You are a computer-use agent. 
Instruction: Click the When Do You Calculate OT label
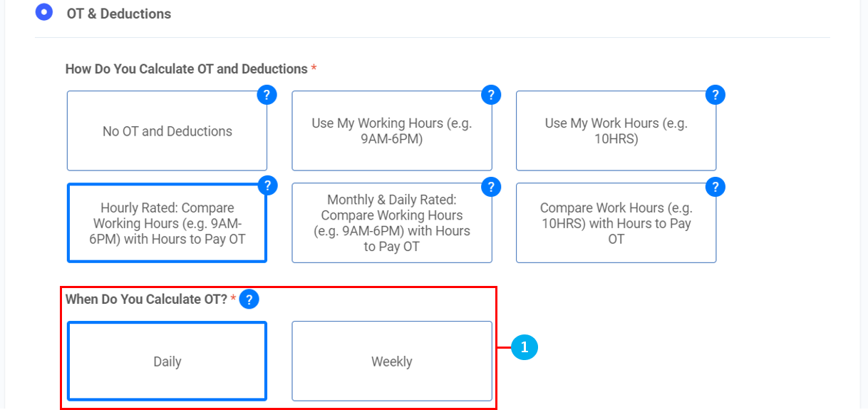145,299
